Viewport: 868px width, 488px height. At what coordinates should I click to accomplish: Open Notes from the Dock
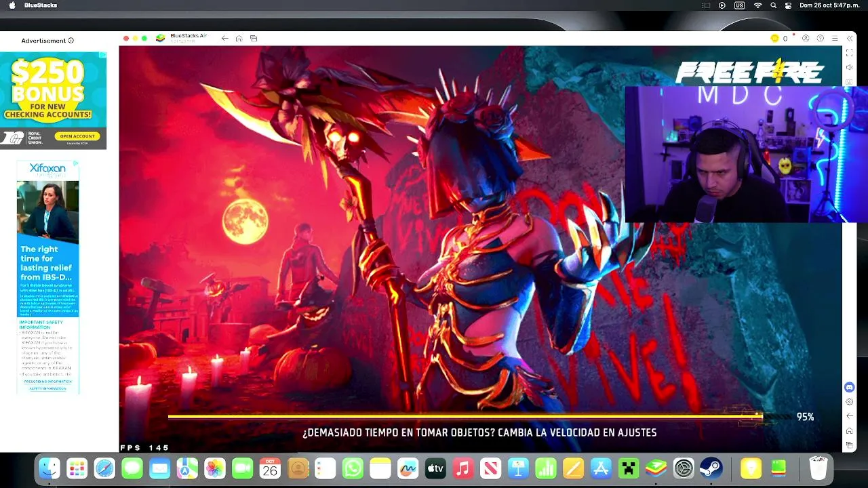point(380,468)
